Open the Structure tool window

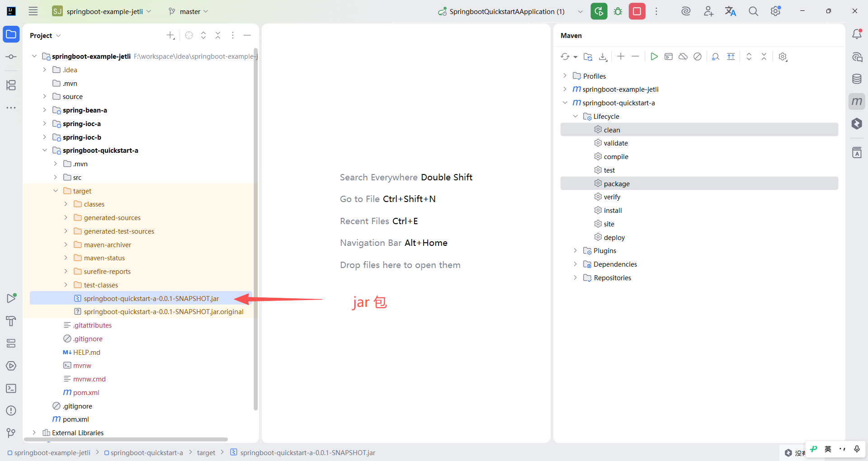point(11,85)
